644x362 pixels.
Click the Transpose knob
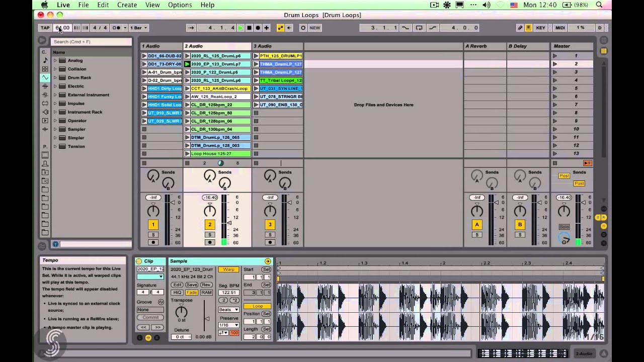click(181, 312)
